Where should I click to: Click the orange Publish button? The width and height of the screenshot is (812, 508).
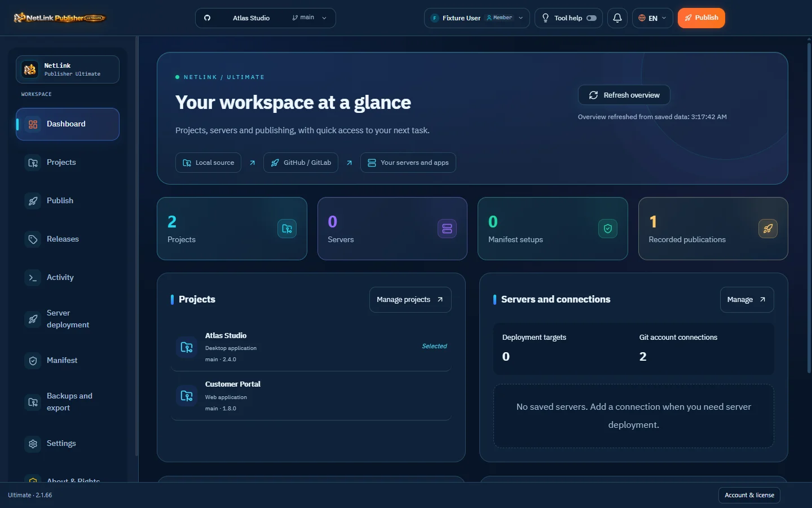(x=701, y=18)
